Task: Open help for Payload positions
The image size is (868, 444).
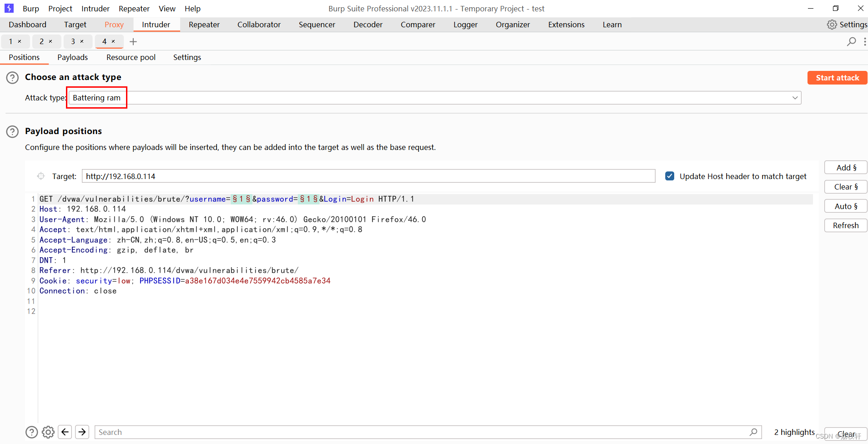Action: click(x=12, y=132)
